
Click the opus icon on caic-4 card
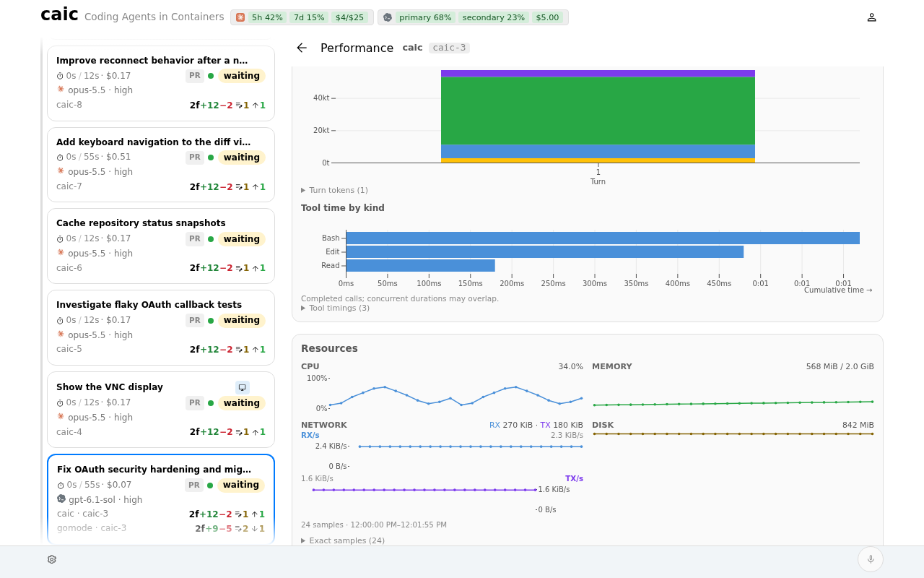[61, 417]
